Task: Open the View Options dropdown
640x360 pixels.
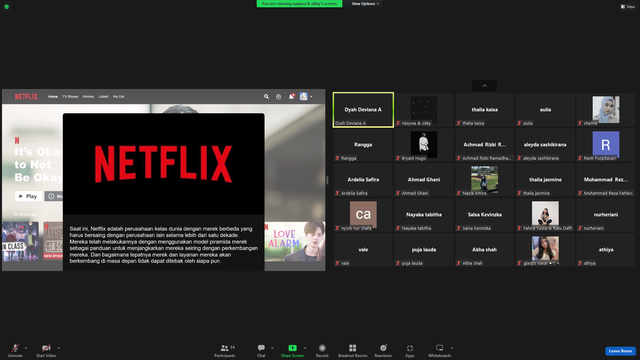Action: (x=365, y=4)
